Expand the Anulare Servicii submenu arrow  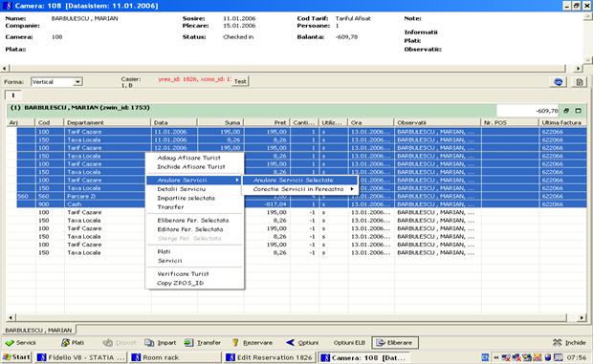click(x=237, y=181)
